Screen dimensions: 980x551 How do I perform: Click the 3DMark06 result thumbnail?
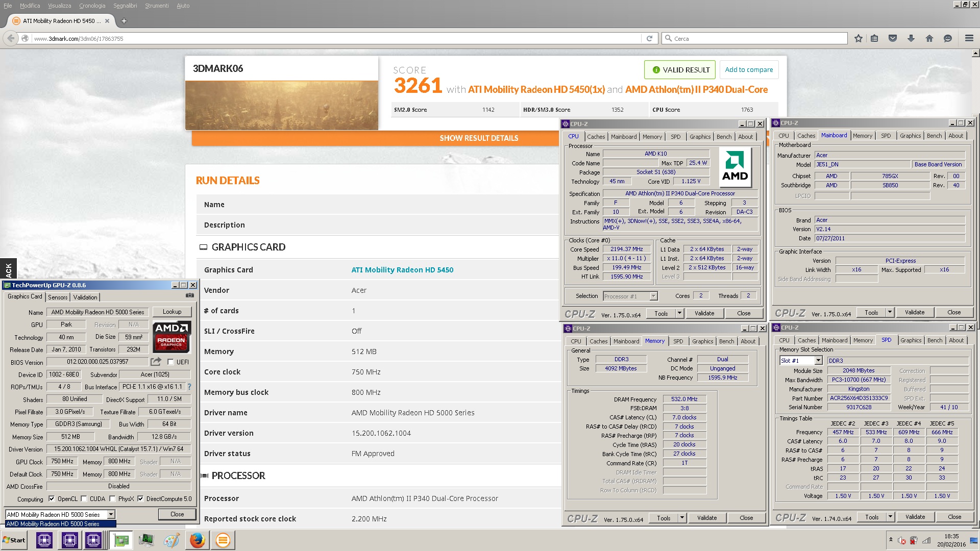[282, 105]
